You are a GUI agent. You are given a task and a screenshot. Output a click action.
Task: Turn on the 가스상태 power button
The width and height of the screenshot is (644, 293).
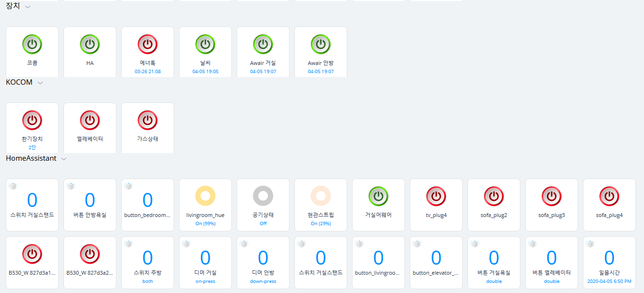coord(148,120)
